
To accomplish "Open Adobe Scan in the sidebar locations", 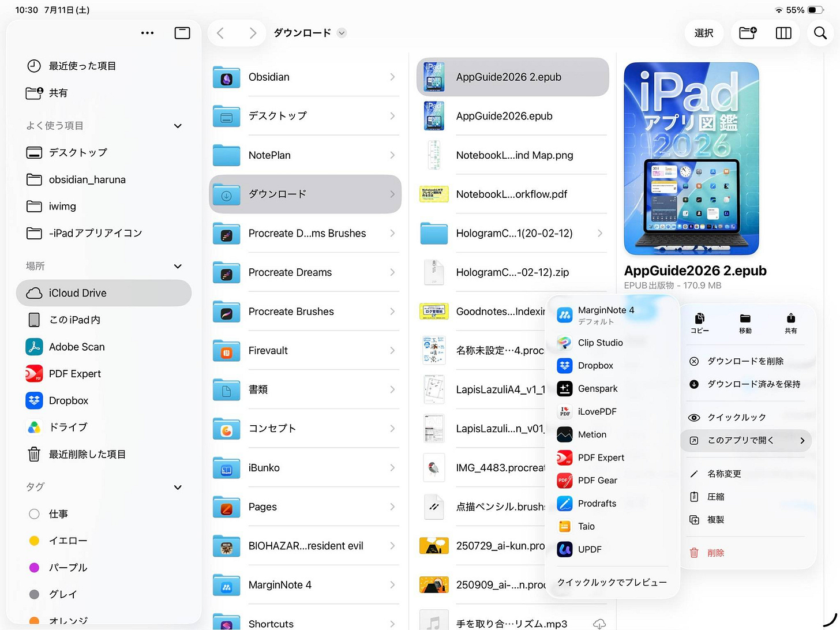I will click(x=104, y=347).
